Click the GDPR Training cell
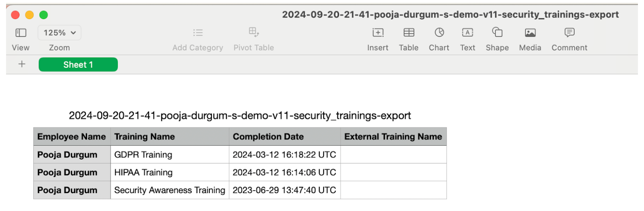The image size is (644, 211). click(170, 155)
